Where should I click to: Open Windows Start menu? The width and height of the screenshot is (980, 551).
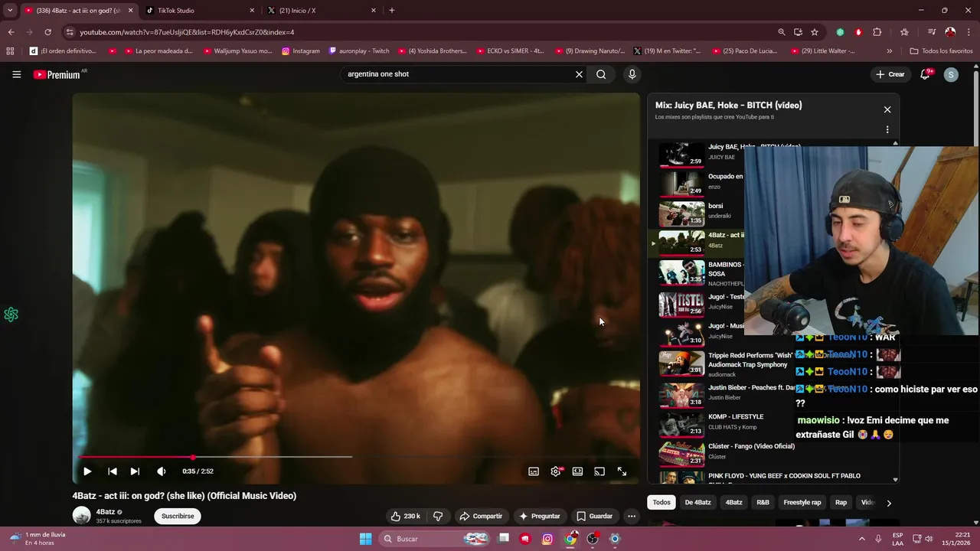click(x=365, y=539)
